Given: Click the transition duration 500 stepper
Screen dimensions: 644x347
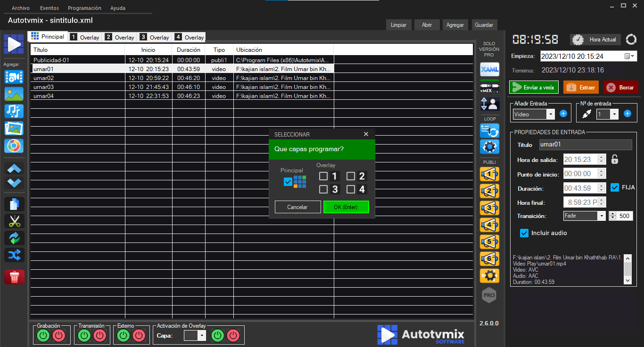Looking at the screenshot, I should point(613,216).
